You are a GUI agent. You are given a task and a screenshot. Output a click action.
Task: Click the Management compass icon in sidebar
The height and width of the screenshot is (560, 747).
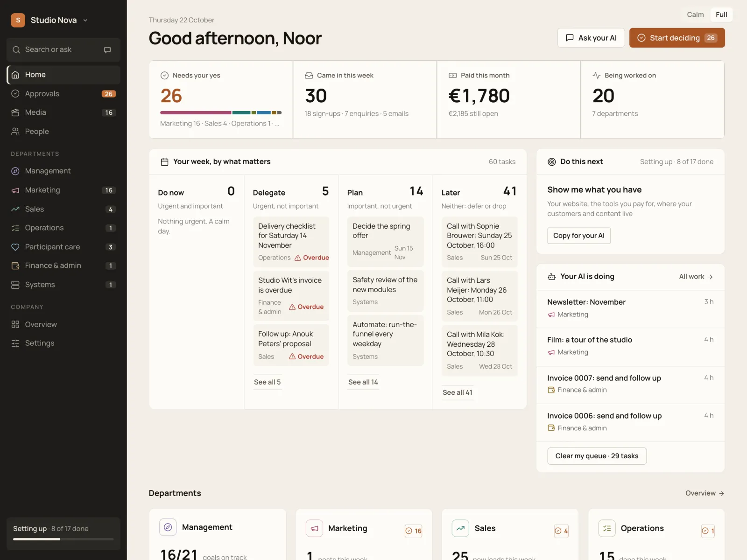[15, 171]
